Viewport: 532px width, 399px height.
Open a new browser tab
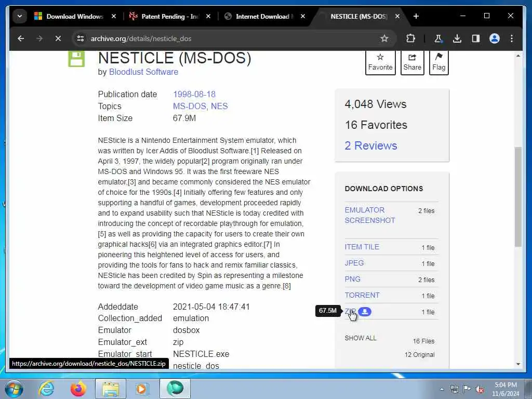pyautogui.click(x=416, y=16)
